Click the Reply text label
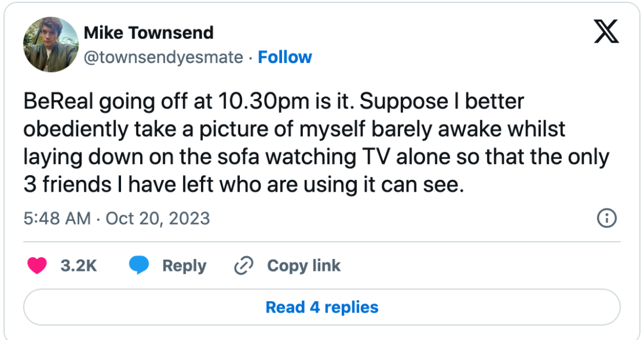The width and height of the screenshot is (644, 340). point(184,266)
